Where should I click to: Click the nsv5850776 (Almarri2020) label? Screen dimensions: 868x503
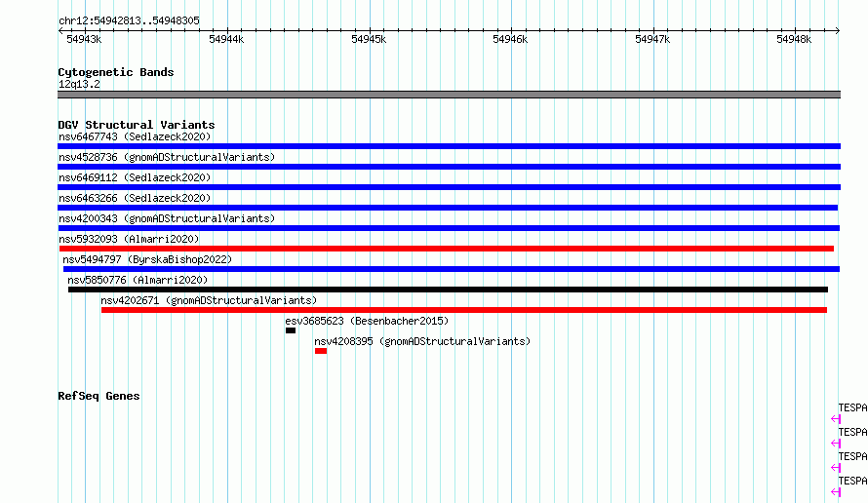tap(138, 280)
